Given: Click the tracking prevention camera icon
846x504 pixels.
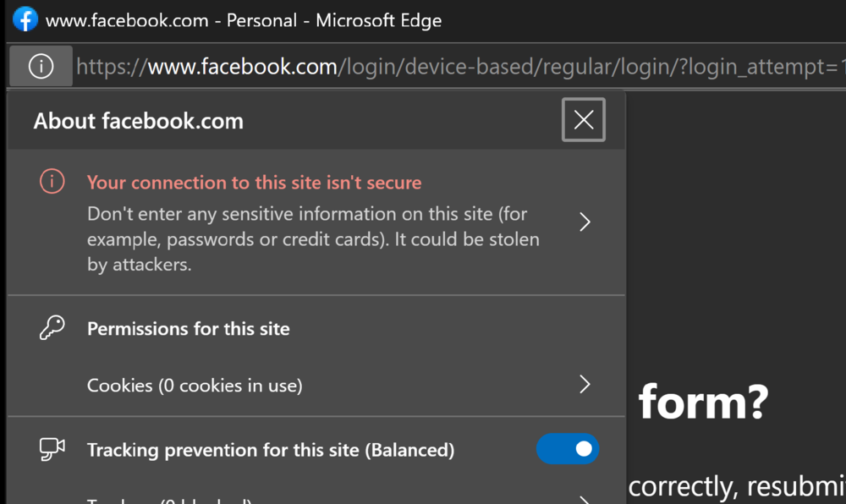Looking at the screenshot, I should pos(52,450).
